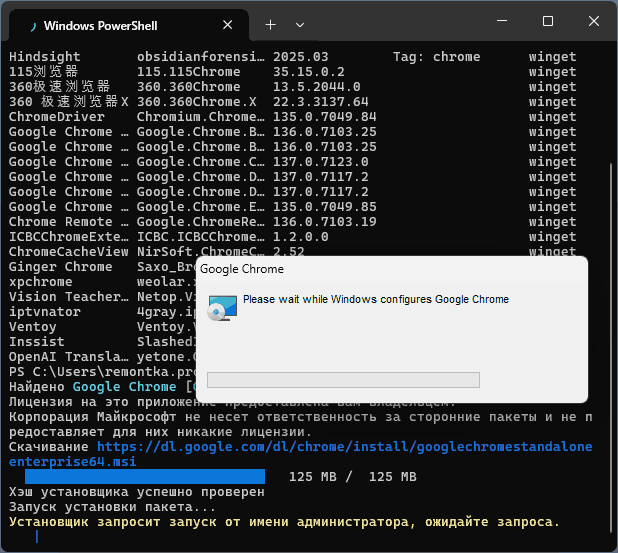This screenshot has height=553, width=618.
Task: Click the 'iptvnator' row name
Action: [45, 311]
